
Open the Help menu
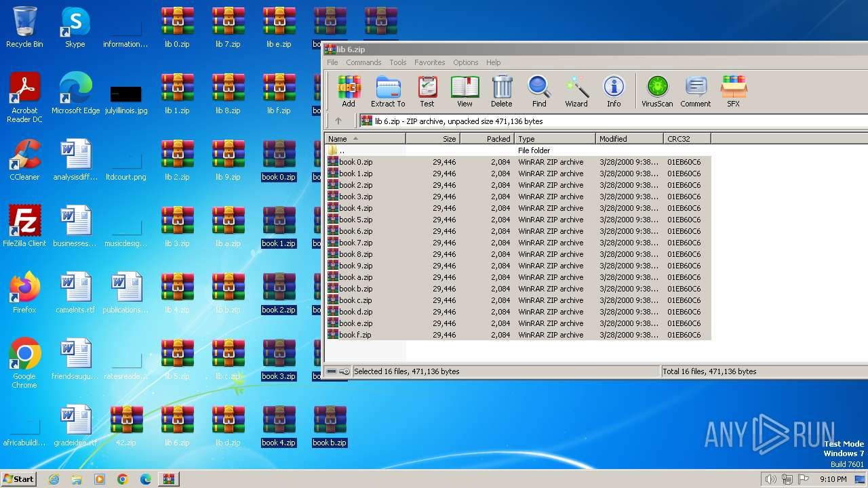[494, 62]
